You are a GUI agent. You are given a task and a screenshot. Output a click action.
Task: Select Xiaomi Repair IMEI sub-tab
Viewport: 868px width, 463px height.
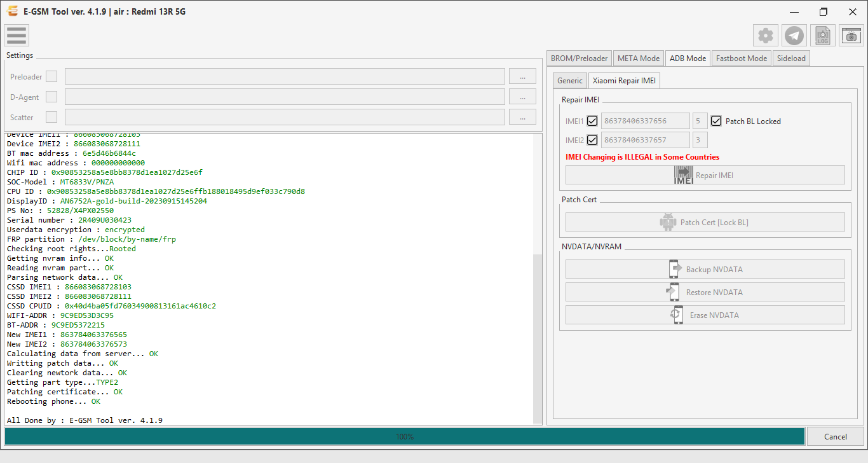pos(624,81)
